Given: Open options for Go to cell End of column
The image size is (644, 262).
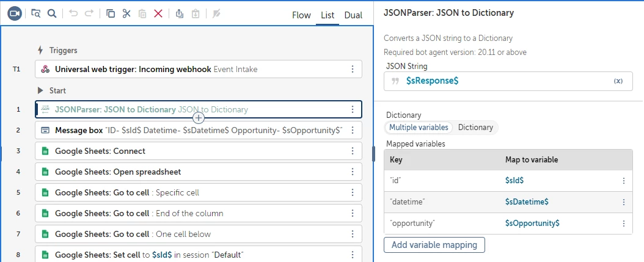Looking at the screenshot, I should click(353, 213).
